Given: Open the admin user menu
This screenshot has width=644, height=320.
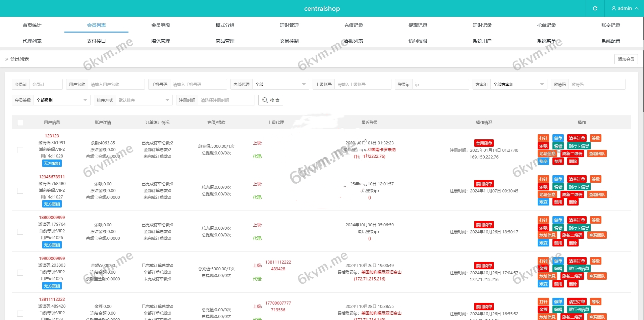Looking at the screenshot, I should pyautogui.click(x=625, y=8).
